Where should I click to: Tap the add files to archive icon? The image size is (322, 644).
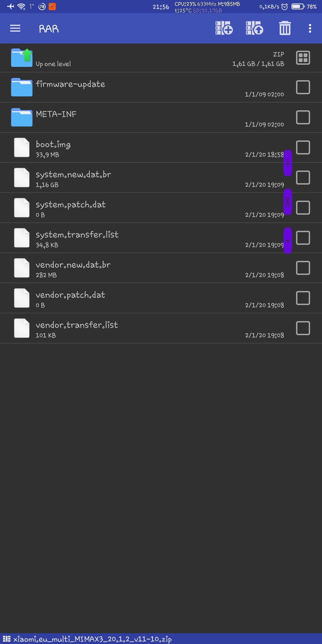click(x=224, y=28)
